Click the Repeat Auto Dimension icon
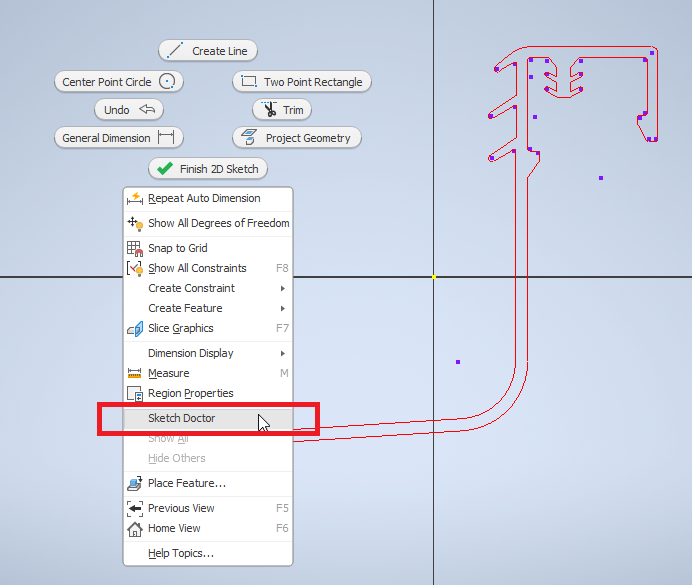 135,199
